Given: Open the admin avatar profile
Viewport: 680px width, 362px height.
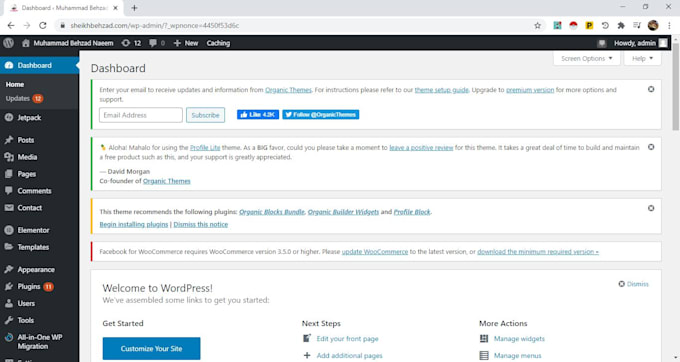Looking at the screenshot, I should tap(663, 43).
